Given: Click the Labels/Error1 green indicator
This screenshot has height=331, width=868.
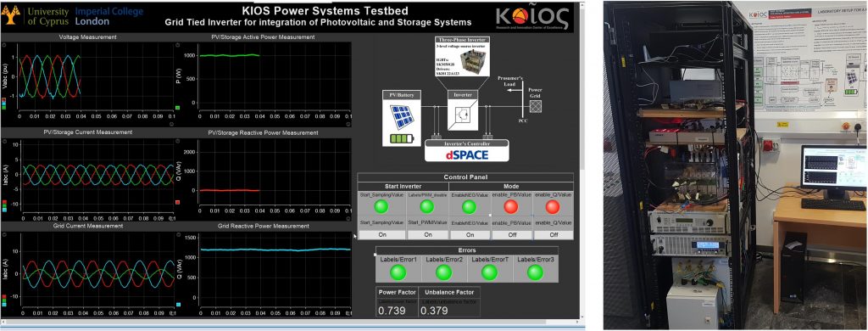Looking at the screenshot, I should [x=398, y=272].
